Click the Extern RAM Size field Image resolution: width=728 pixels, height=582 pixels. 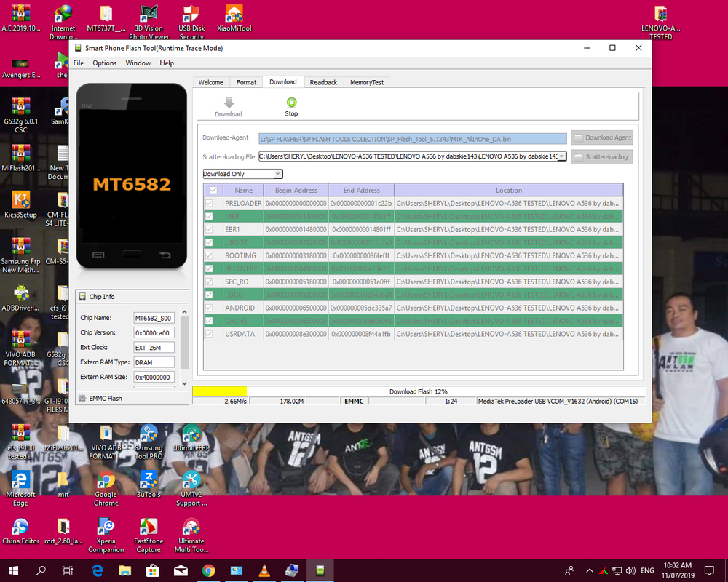tap(154, 377)
